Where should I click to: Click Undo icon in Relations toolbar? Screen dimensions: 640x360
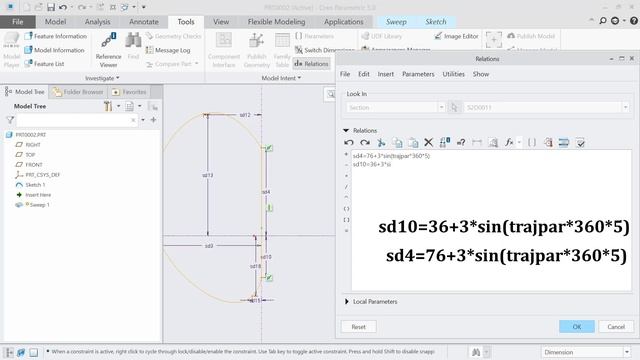tap(349, 142)
